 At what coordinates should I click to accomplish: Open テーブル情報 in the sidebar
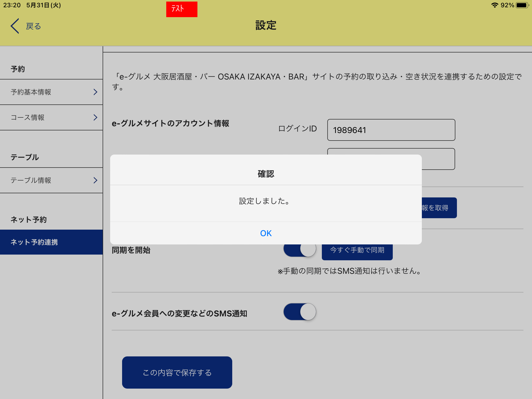tap(51, 180)
